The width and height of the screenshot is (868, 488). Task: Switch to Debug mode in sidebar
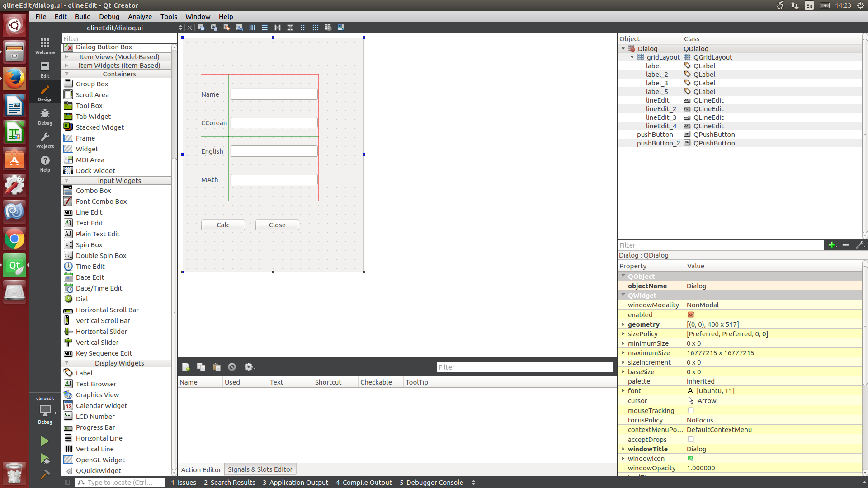45,117
